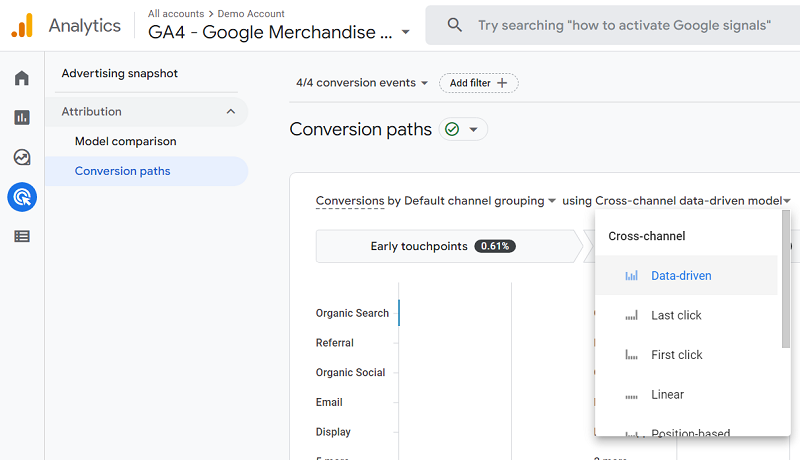The image size is (800, 460).
Task: Open the Configure list icon in sidebar
Action: (22, 236)
